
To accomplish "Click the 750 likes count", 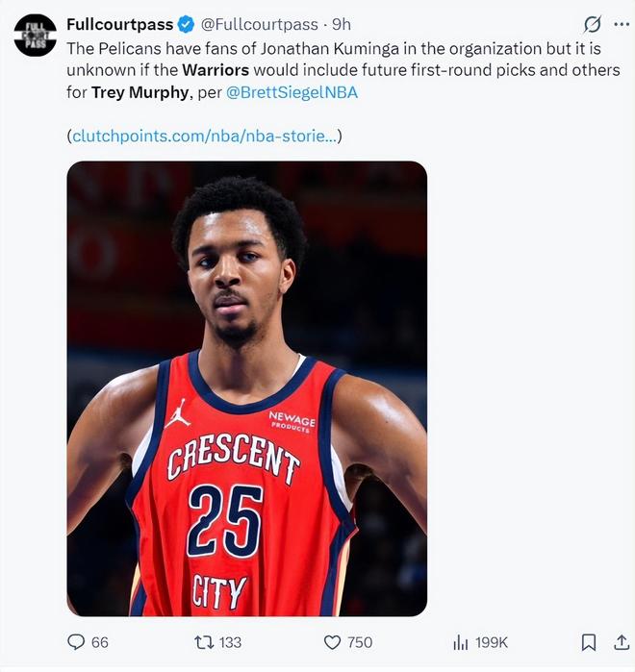I will [360, 642].
